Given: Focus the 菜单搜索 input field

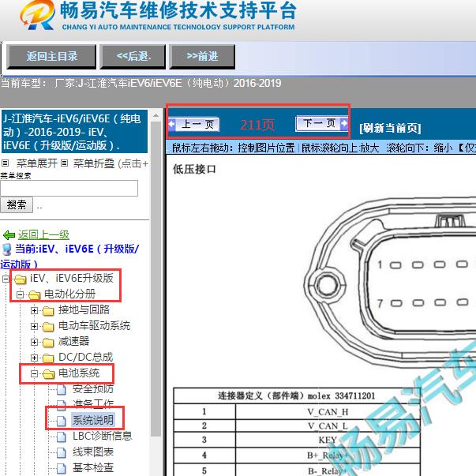Looking at the screenshot, I should (x=69, y=188).
